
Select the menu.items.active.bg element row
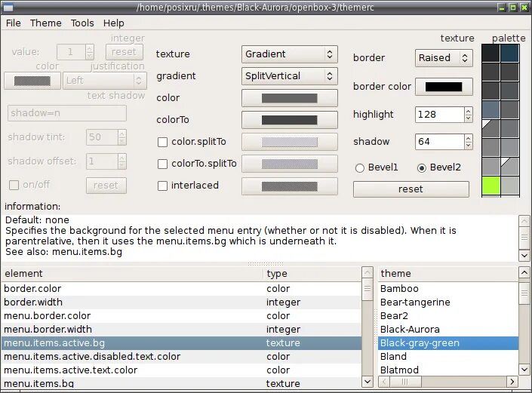click(181, 342)
